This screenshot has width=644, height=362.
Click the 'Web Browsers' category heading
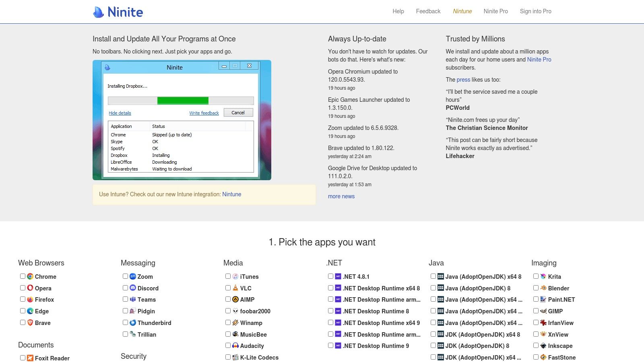point(41,263)
